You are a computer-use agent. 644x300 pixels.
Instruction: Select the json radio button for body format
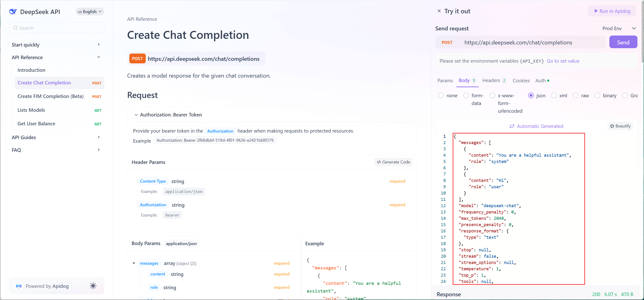(x=531, y=95)
